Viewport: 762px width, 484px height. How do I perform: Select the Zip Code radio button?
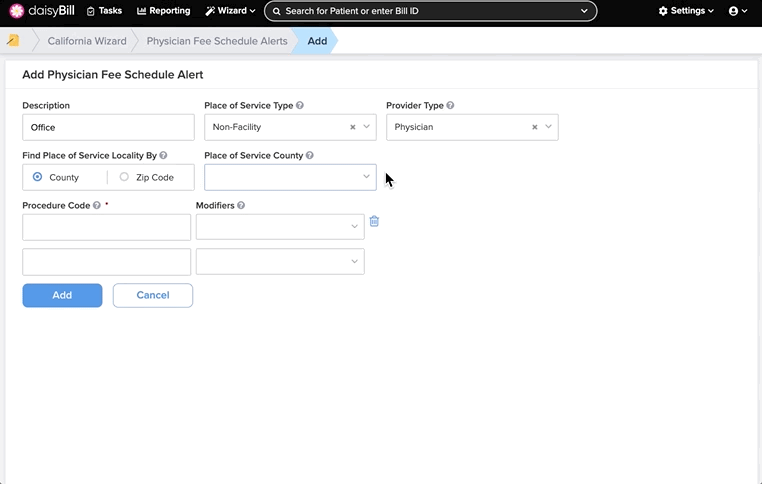pos(124,177)
